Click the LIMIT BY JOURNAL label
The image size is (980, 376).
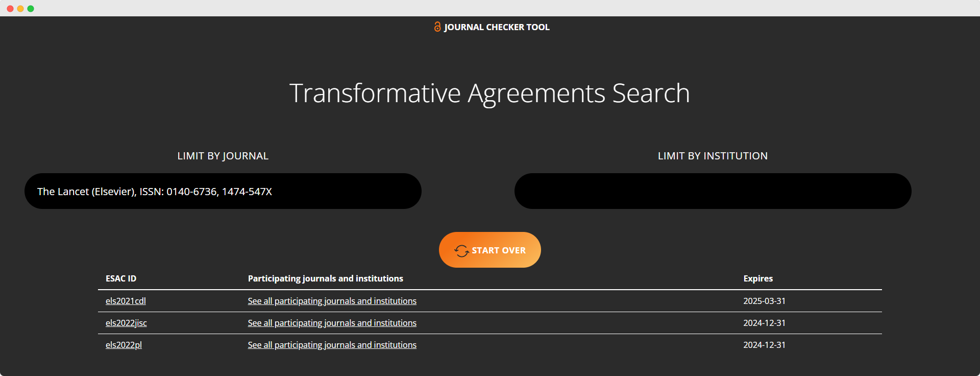click(x=223, y=156)
